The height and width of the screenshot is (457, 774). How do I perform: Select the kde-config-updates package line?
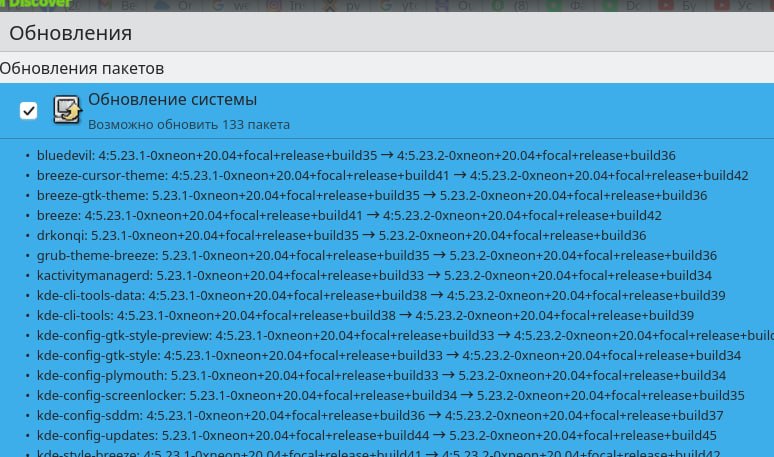click(x=377, y=435)
